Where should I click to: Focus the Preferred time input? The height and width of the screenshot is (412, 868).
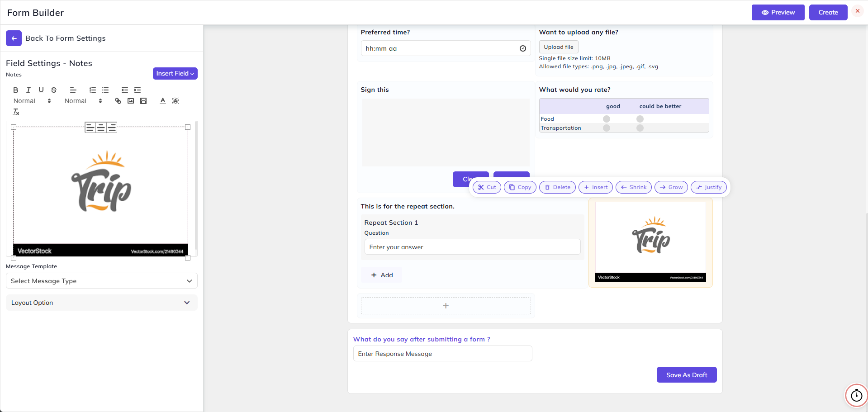446,48
